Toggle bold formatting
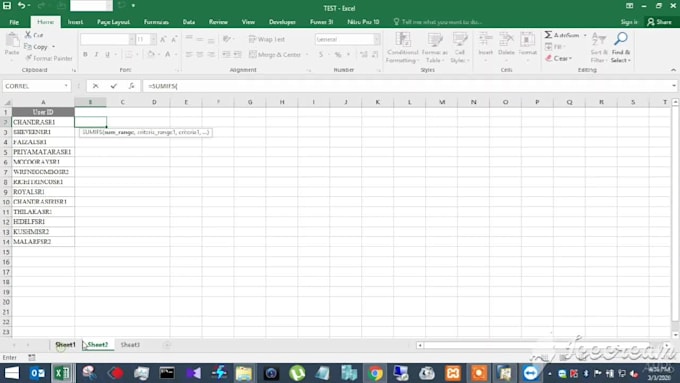This screenshot has height=383, width=680. tap(85, 54)
